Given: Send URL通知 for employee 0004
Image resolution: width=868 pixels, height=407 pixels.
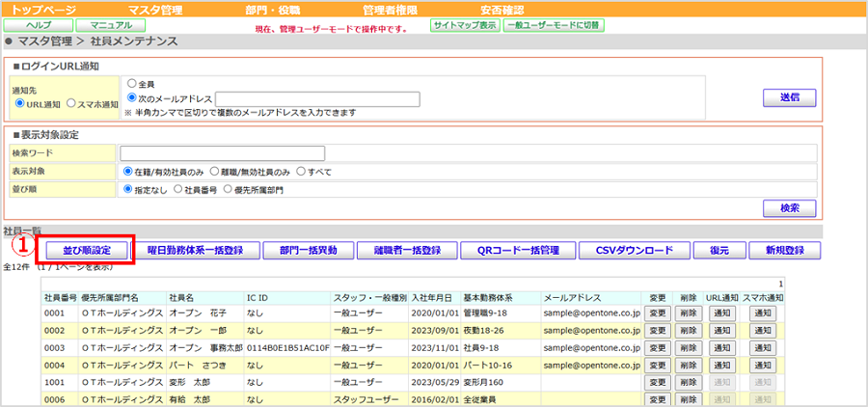Looking at the screenshot, I should coord(721,366).
